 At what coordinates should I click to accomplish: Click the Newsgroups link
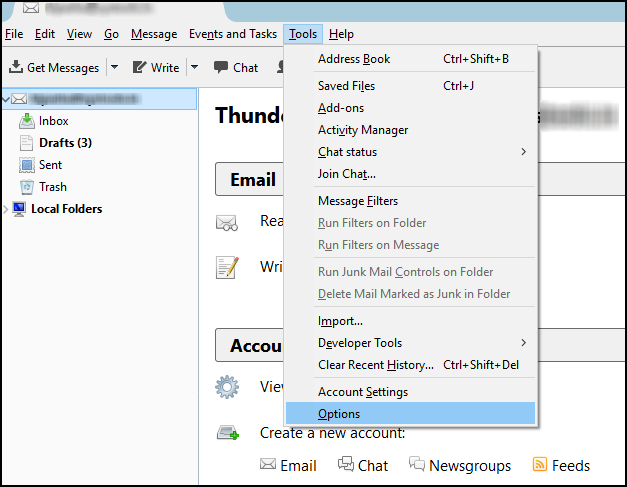[470, 466]
